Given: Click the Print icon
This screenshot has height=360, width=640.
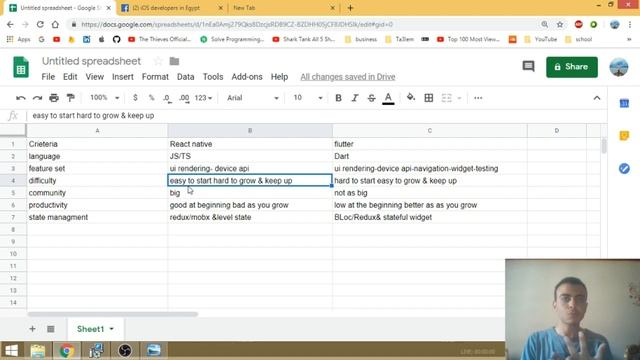Looking at the screenshot, I should pyautogui.click(x=54, y=98).
